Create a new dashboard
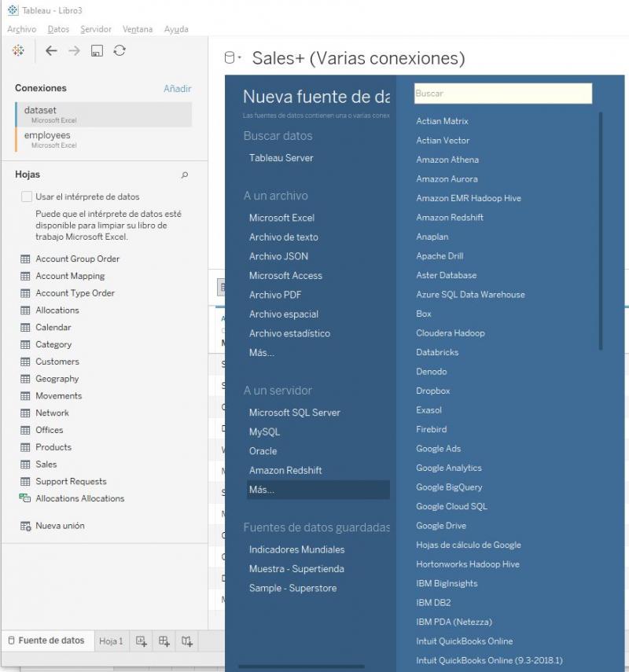629x672 pixels. pos(164,641)
